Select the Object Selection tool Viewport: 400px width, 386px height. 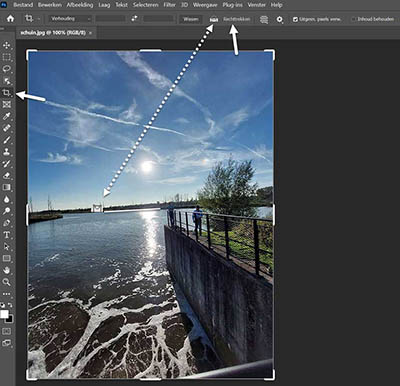(6, 81)
